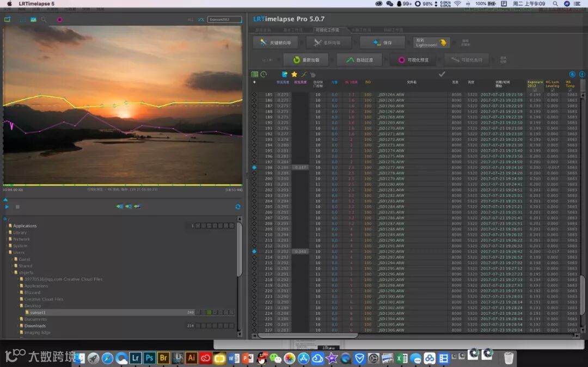
Task: Expand the Downloads folder in the tree
Action: (x=18, y=326)
